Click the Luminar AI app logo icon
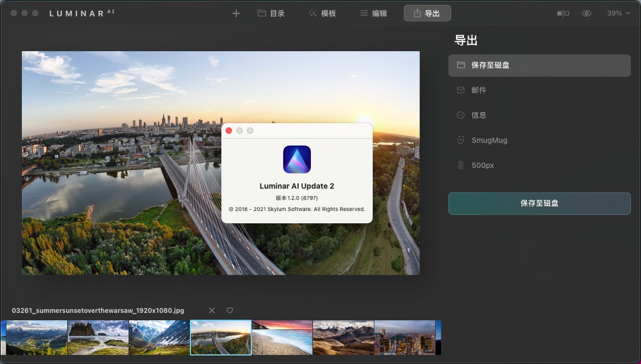 pyautogui.click(x=297, y=159)
